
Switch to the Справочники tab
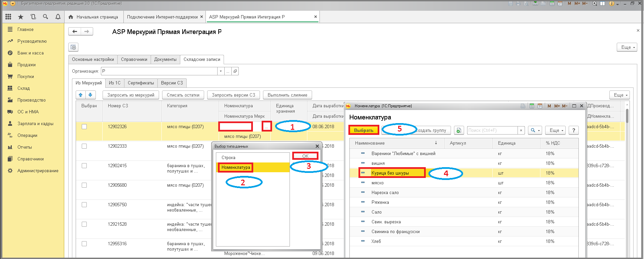coord(134,59)
